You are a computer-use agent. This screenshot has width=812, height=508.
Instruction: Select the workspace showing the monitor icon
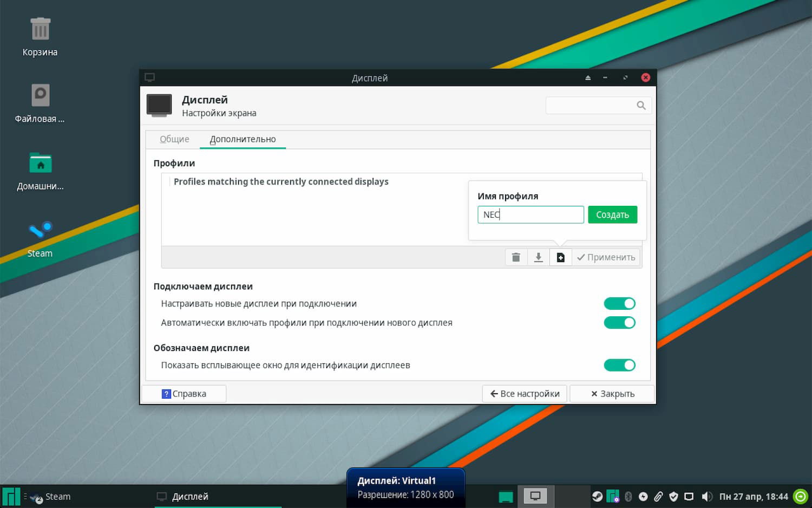(535, 497)
